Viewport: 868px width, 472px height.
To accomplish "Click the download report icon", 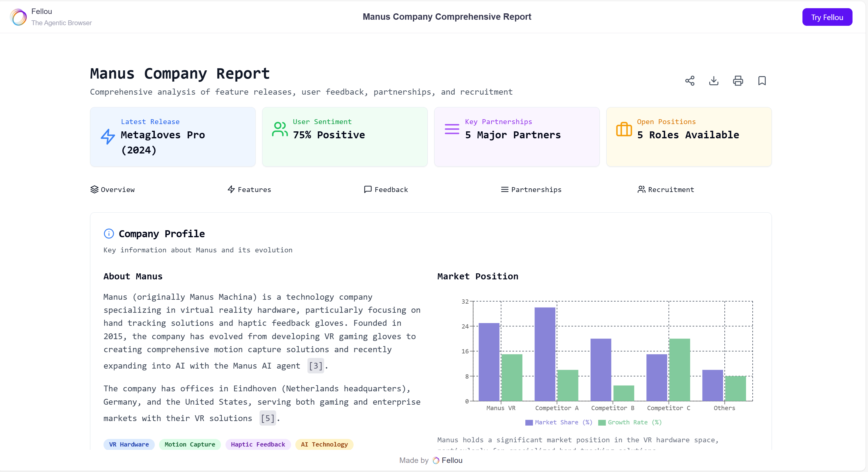I will coord(714,81).
